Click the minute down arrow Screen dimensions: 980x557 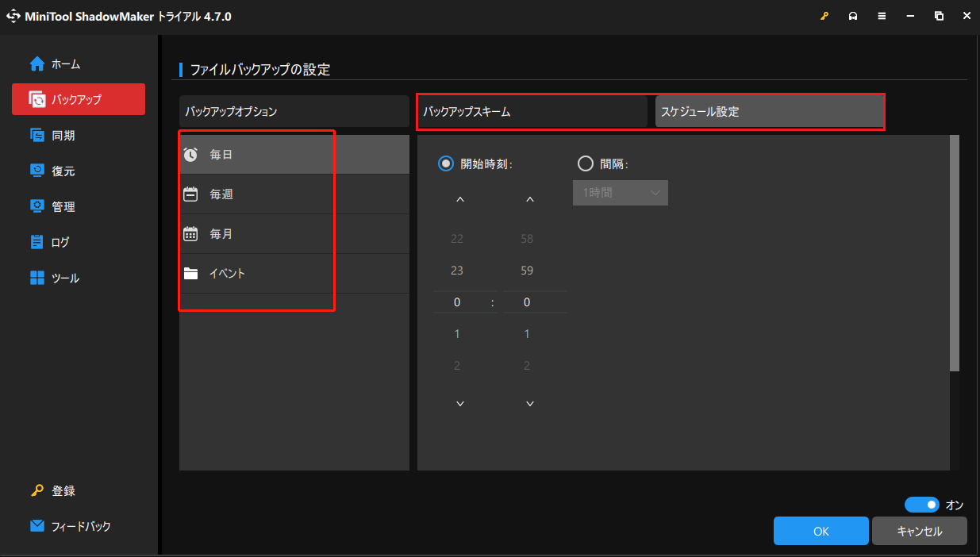click(530, 404)
